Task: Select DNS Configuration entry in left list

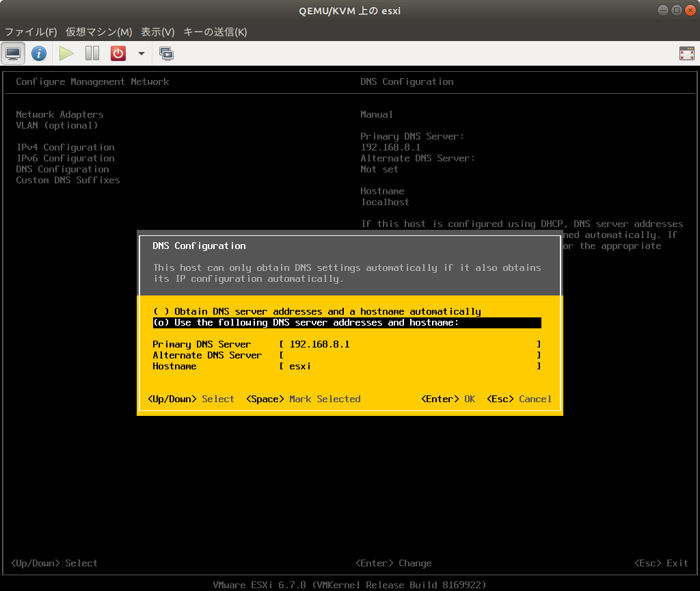Action: 62,170
